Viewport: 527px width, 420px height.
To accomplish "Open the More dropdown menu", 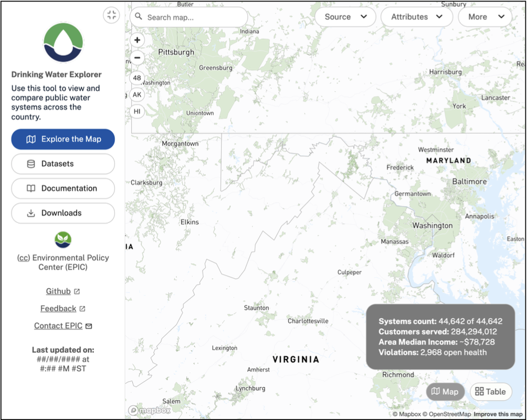I will [484, 17].
